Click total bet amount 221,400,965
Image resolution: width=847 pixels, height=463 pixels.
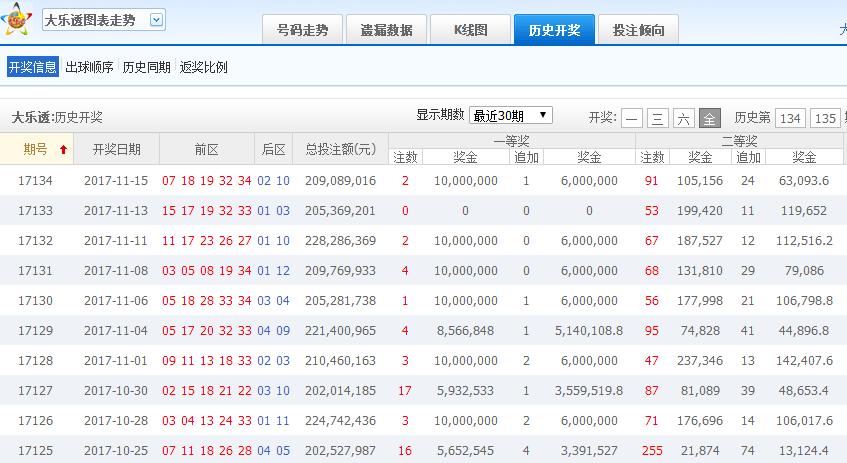[340, 331]
